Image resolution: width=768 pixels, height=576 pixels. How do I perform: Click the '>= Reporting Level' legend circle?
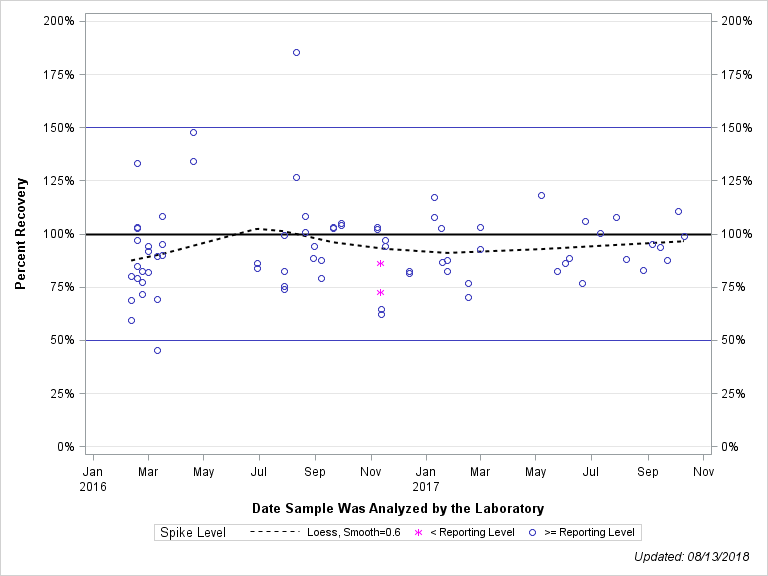point(532,532)
